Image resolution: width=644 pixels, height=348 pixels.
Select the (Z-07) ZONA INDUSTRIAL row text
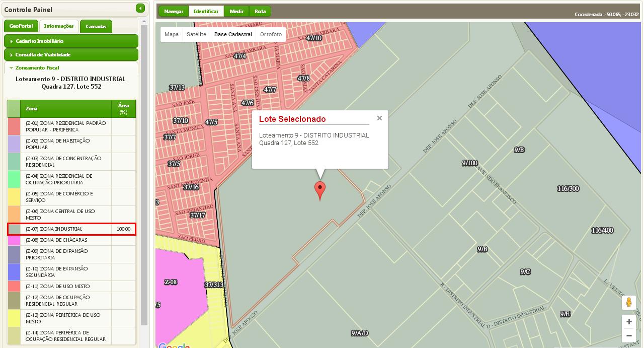click(x=54, y=229)
